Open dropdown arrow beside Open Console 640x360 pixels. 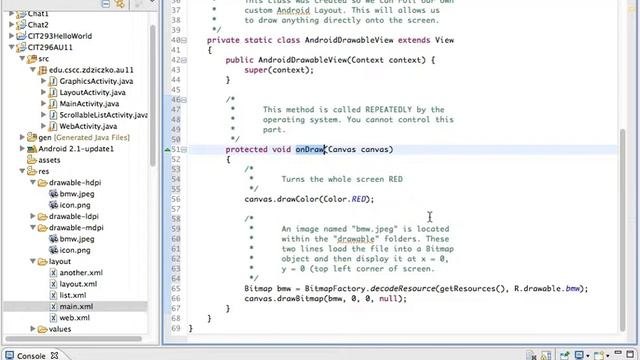607,356
